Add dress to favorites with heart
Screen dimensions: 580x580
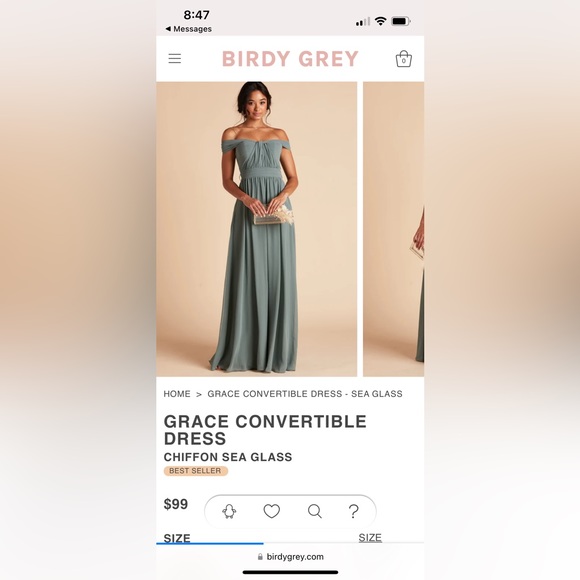(272, 511)
